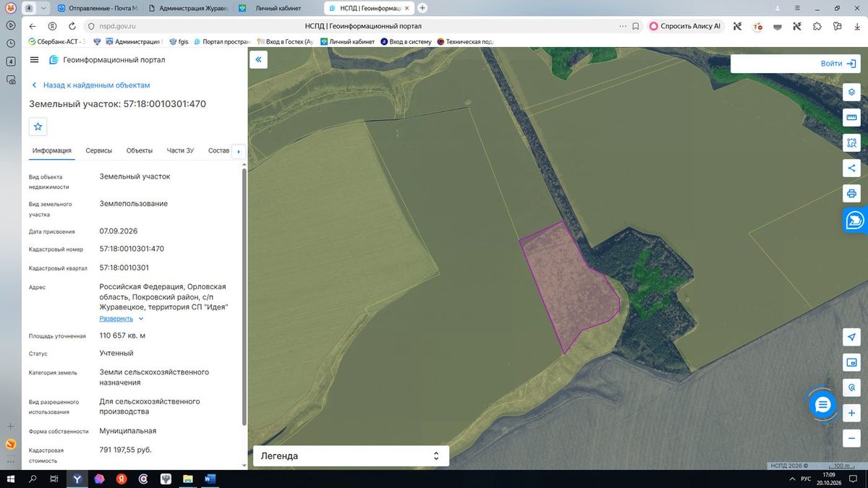
Task: Open the chat support bubble on the map
Action: click(822, 405)
